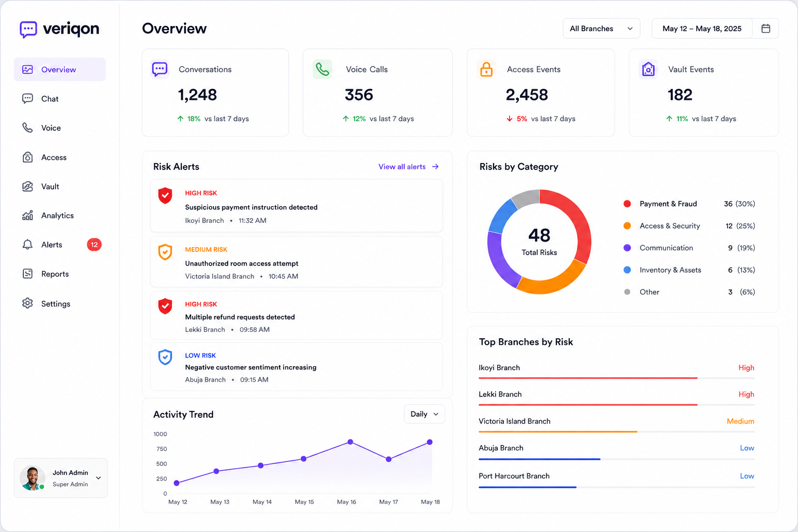Click the veriqon chat-bubble logo icon
Viewport: 798px width, 532px height.
coord(28,29)
